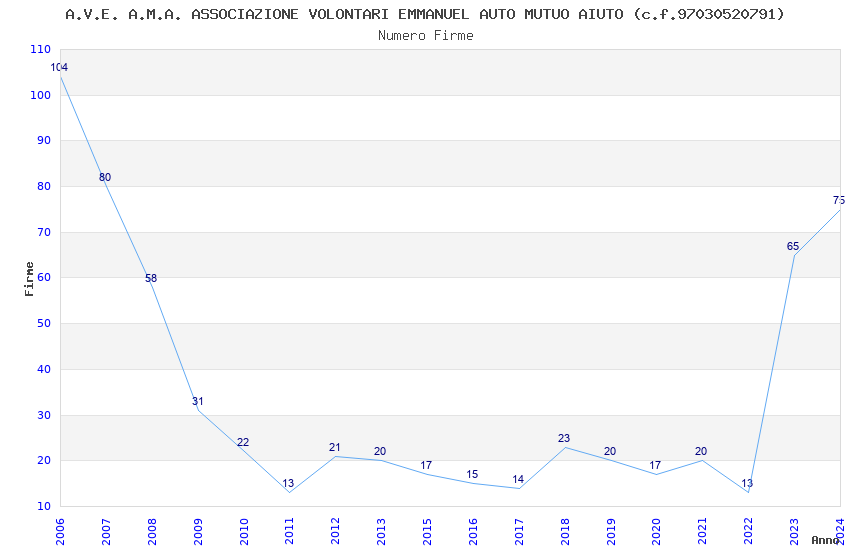The image size is (850, 550).
Task: Click x-axis year 2006
Action: click(x=60, y=532)
